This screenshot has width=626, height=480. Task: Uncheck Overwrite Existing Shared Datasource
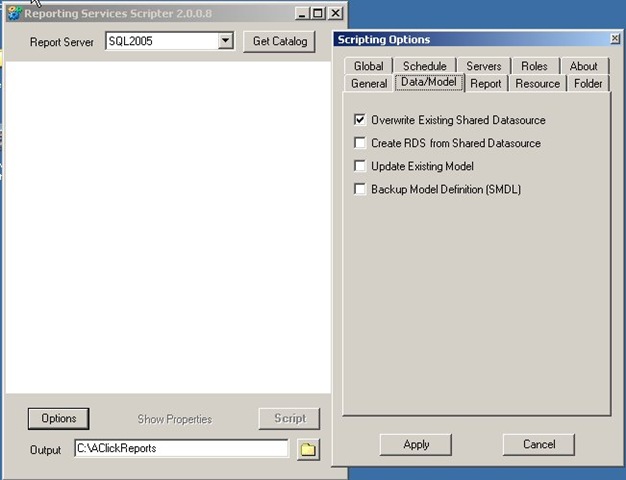[x=360, y=120]
